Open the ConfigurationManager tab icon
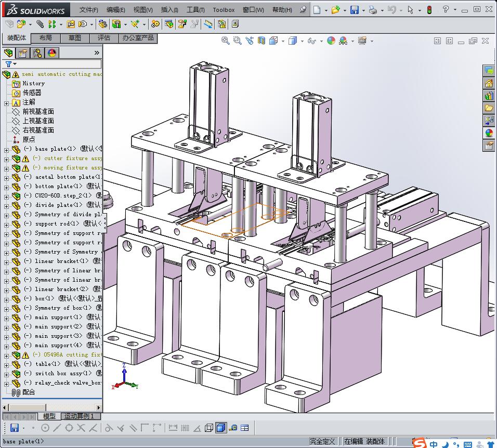Image resolution: width=497 pixels, height=448 pixels. (x=37, y=53)
